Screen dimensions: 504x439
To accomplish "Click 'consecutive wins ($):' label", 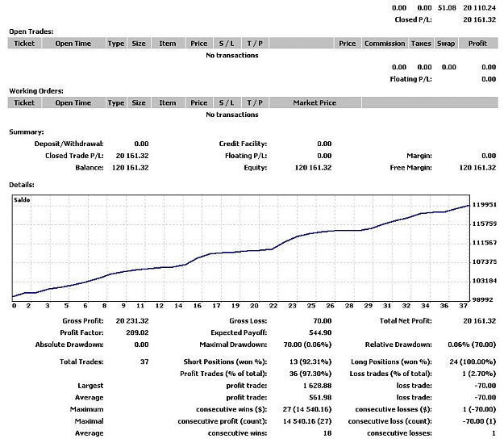I will pos(231,409).
